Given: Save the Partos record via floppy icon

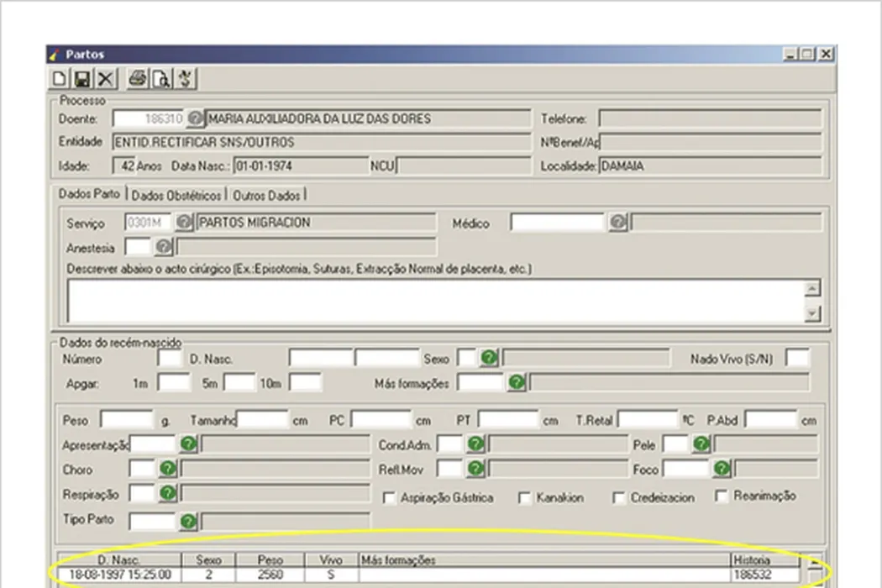Looking at the screenshot, I should (81, 79).
